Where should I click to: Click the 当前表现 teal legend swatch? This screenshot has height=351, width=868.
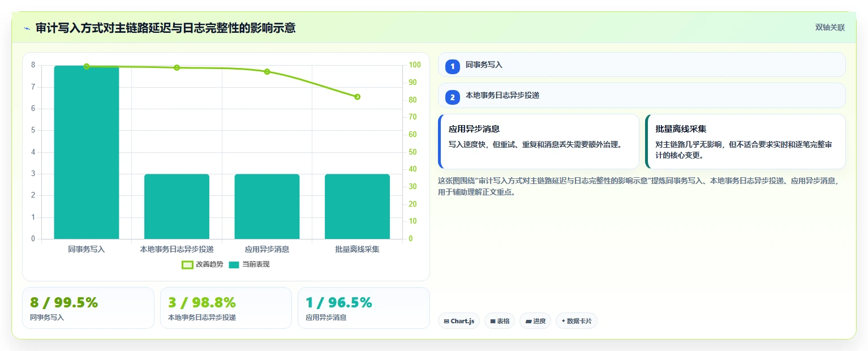click(234, 264)
